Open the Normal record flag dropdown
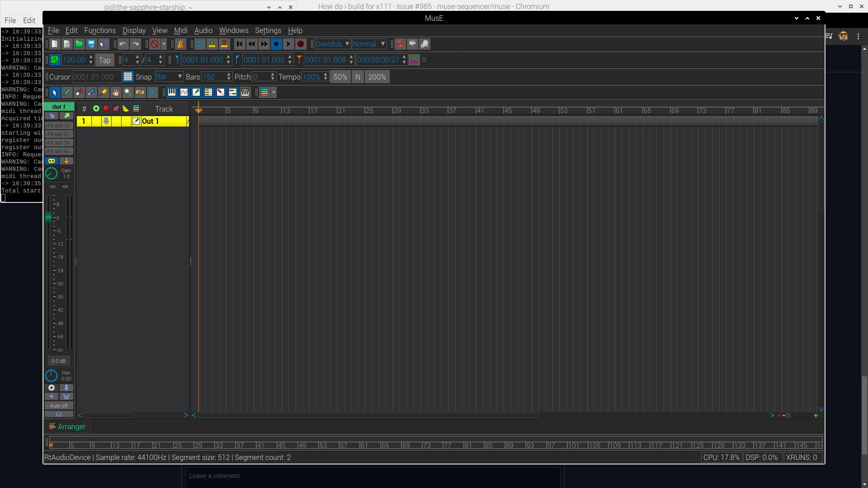The height and width of the screenshot is (488, 868). tap(369, 44)
